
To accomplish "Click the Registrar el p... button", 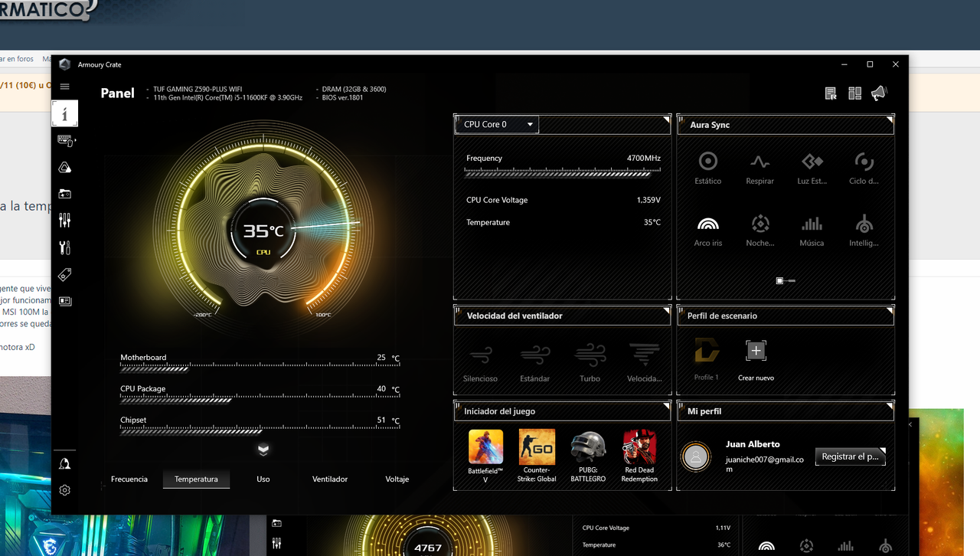I will click(851, 456).
